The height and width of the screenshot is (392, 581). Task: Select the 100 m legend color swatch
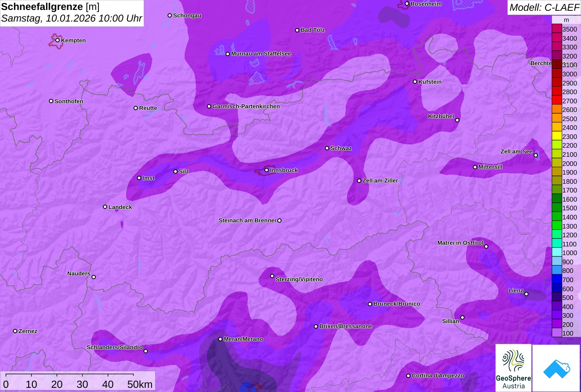tap(557, 333)
